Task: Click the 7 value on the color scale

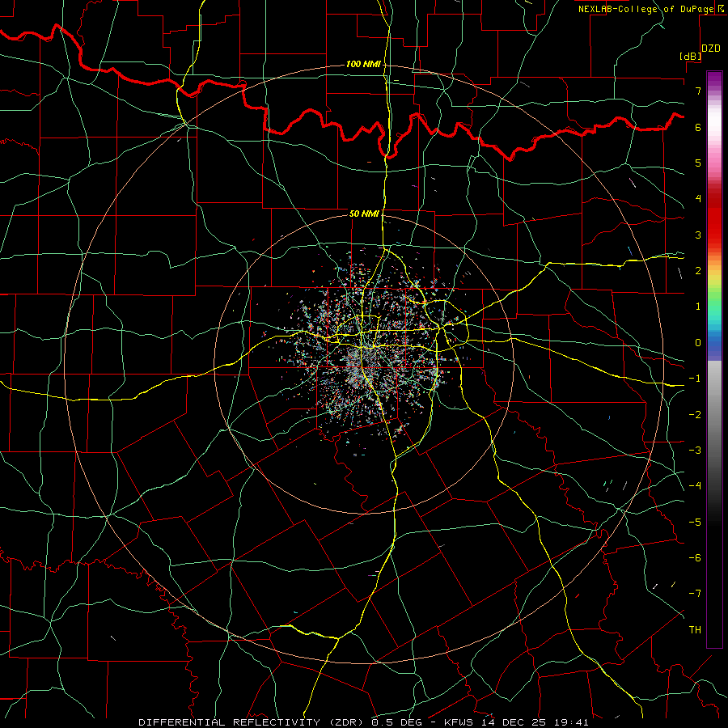Action: 698,91
